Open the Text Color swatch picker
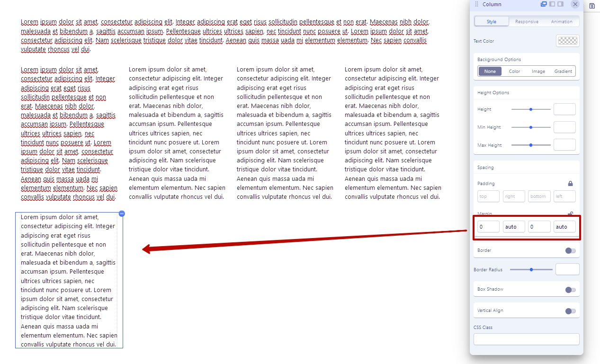Image resolution: width=600 pixels, height=364 pixels. 567,41
